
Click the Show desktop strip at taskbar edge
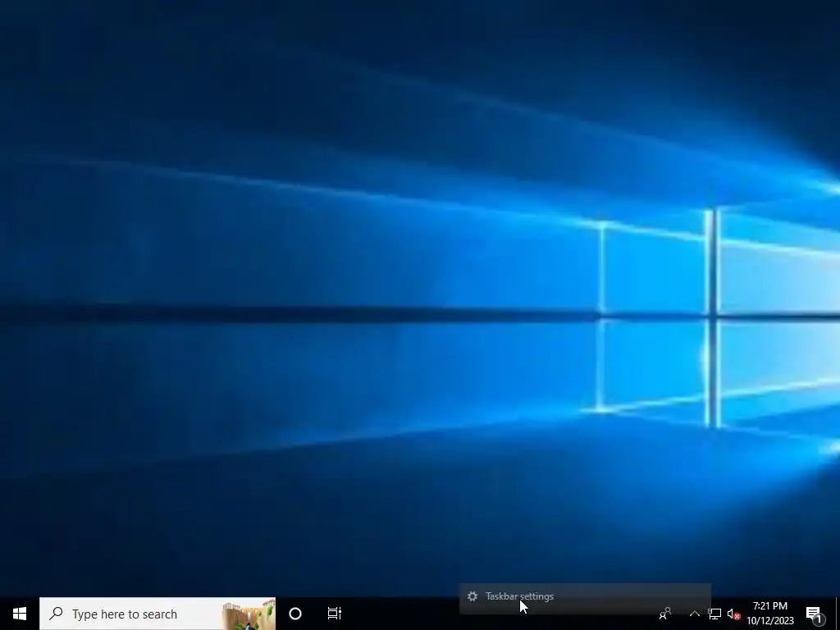837,614
